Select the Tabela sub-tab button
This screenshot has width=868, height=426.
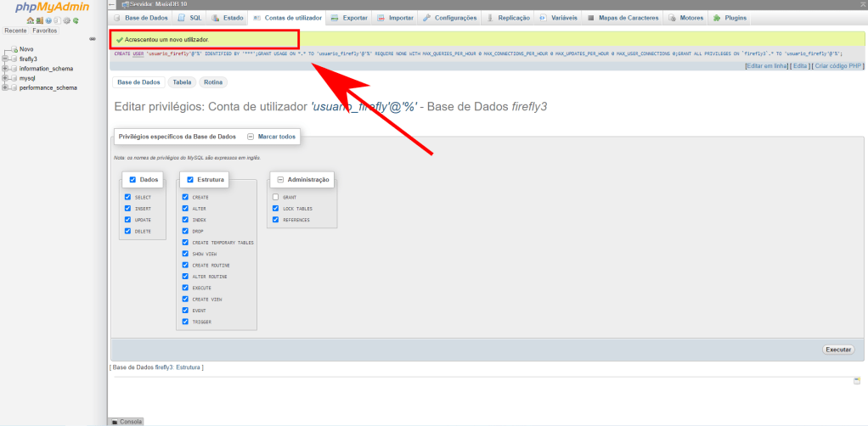pos(182,82)
